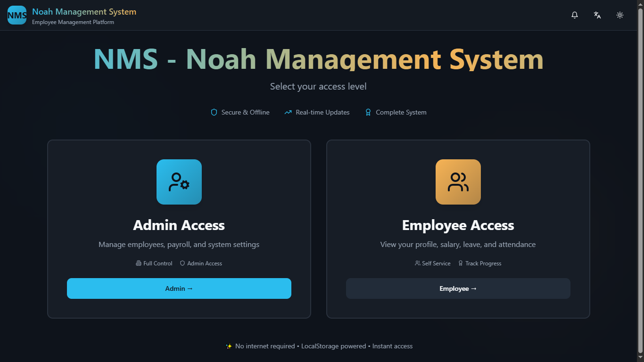Click the 'Track Progress' label
The width and height of the screenshot is (644, 362).
(x=483, y=263)
